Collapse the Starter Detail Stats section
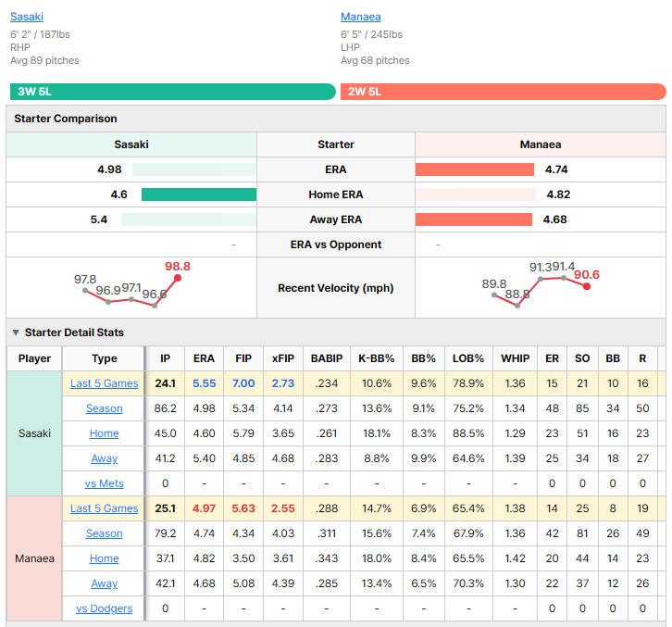The width and height of the screenshot is (672, 627). click(16, 332)
